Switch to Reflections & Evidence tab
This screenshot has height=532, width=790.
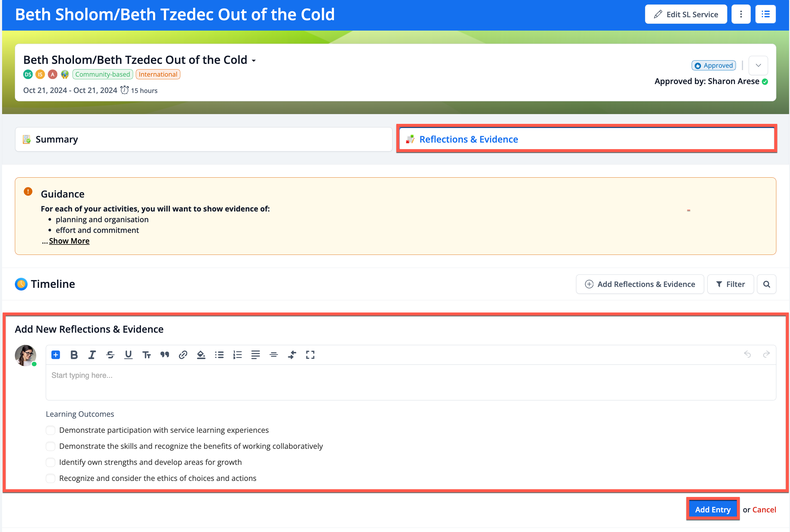(x=586, y=139)
